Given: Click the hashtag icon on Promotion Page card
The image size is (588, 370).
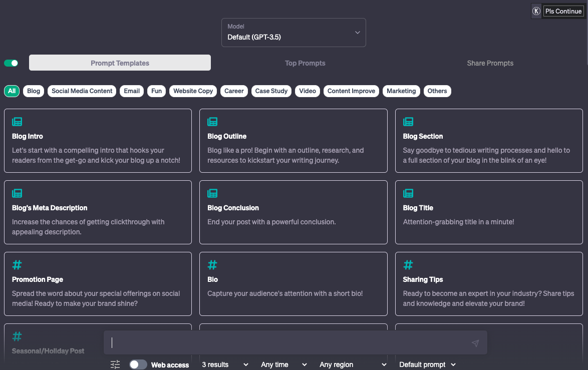Looking at the screenshot, I should point(17,265).
